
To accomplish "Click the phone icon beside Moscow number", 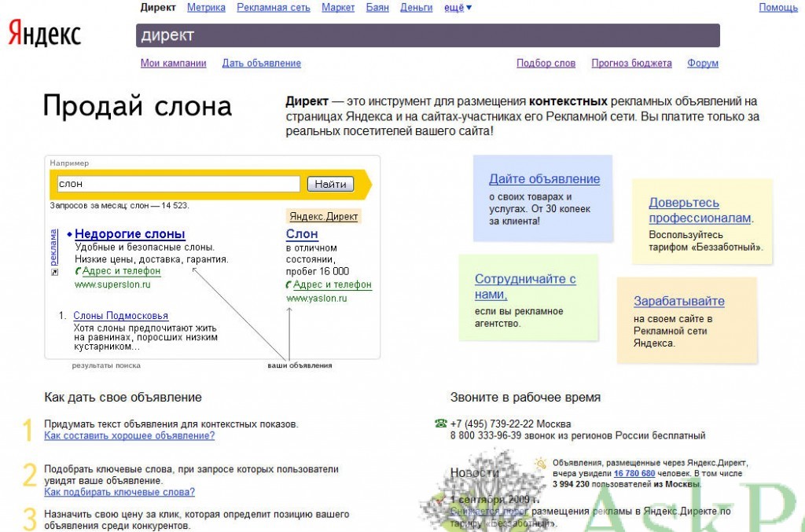I will pyautogui.click(x=440, y=424).
